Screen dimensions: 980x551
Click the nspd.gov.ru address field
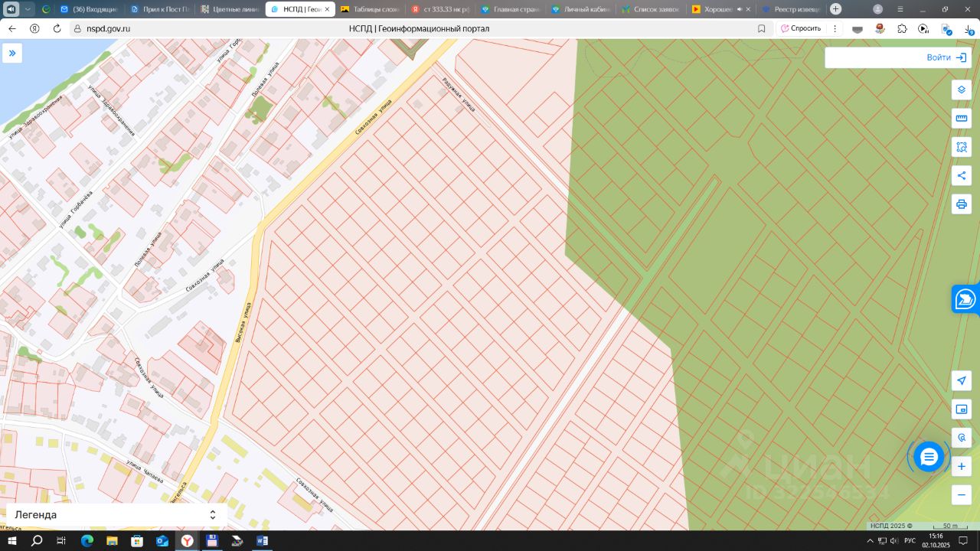413,28
